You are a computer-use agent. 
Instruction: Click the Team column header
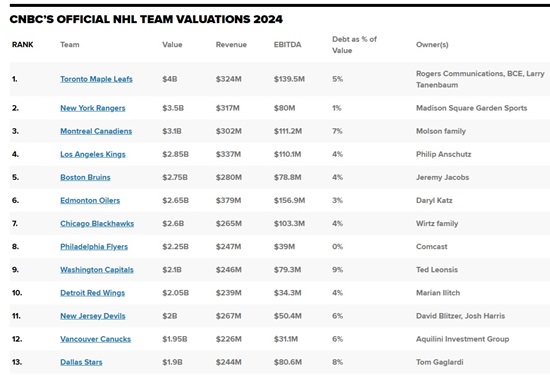70,45
